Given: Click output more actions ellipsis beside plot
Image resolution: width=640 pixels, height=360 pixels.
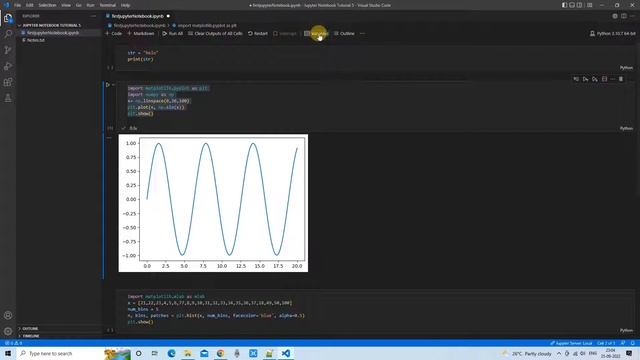Looking at the screenshot, I should coord(109,138).
